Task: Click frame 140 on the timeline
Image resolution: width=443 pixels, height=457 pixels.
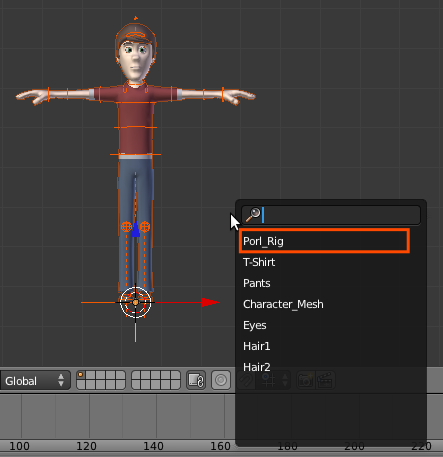Action: pyautogui.click(x=153, y=446)
